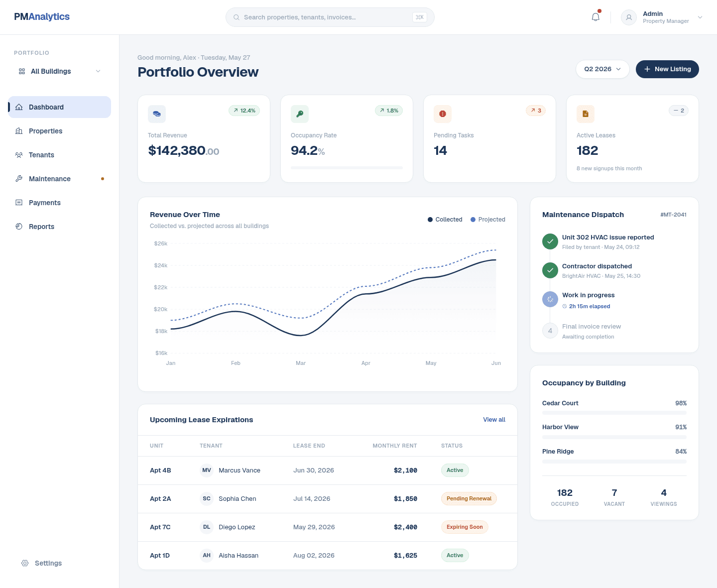The image size is (717, 588).
Task: Click the search properties input field
Action: (330, 17)
